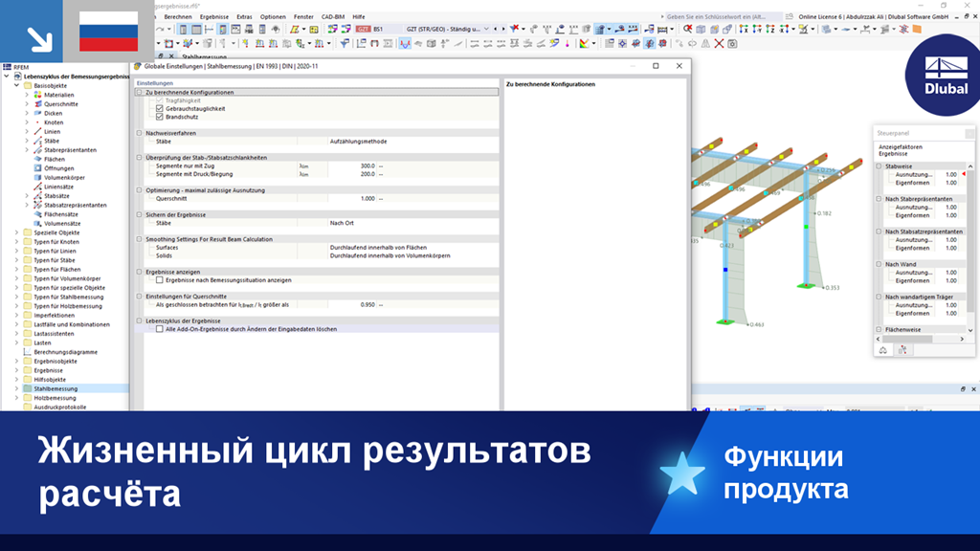Uncheck the Gebrauchstauglichkeit checkbox
The height and width of the screenshot is (551, 980).
pos(158,108)
